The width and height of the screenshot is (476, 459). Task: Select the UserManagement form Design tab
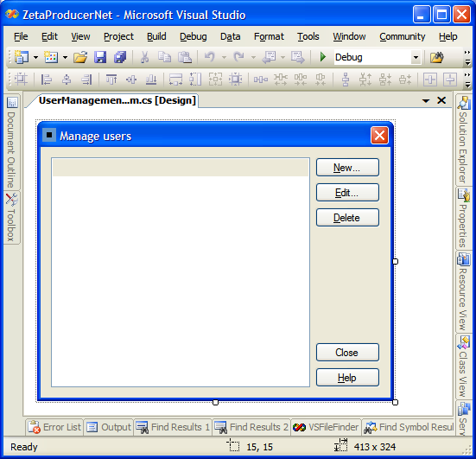pyautogui.click(x=117, y=100)
